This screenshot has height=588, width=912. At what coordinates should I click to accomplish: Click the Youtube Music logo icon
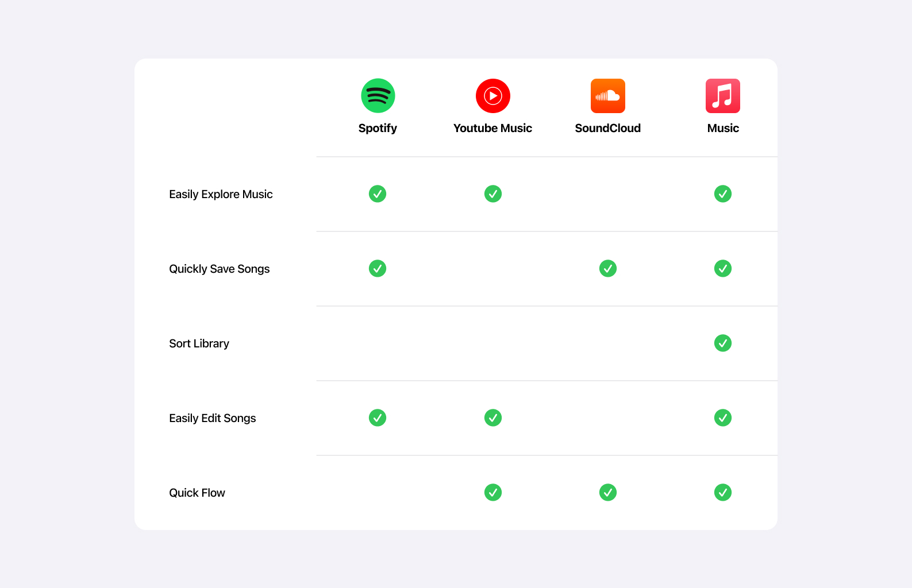click(492, 96)
